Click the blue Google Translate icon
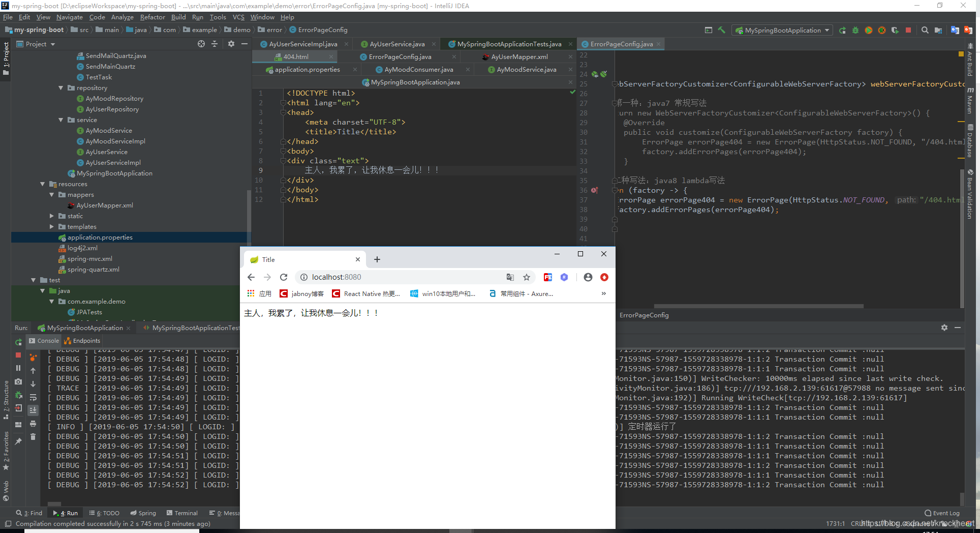Viewport: 980px width, 533px height. [x=955, y=30]
